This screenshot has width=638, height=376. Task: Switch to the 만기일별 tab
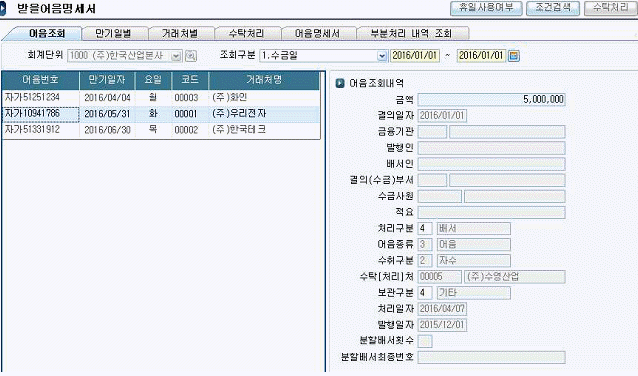tap(114, 33)
